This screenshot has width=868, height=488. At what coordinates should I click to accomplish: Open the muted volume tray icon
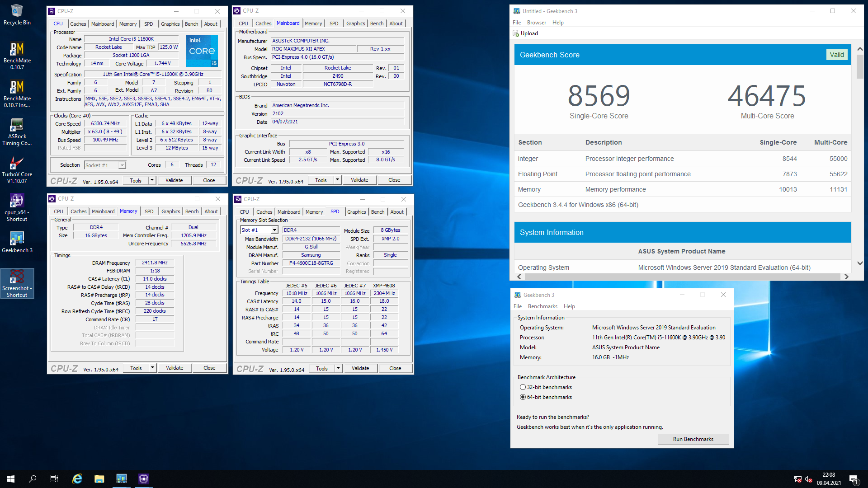pyautogui.click(x=809, y=479)
